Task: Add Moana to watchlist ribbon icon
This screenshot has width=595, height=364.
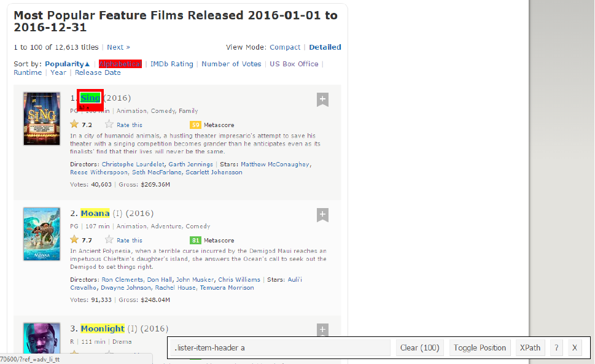Action: (x=322, y=215)
